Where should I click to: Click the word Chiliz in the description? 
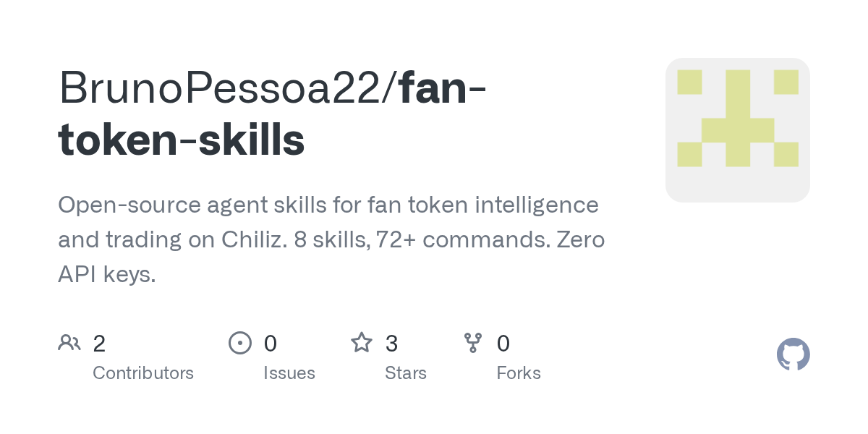pos(247,239)
